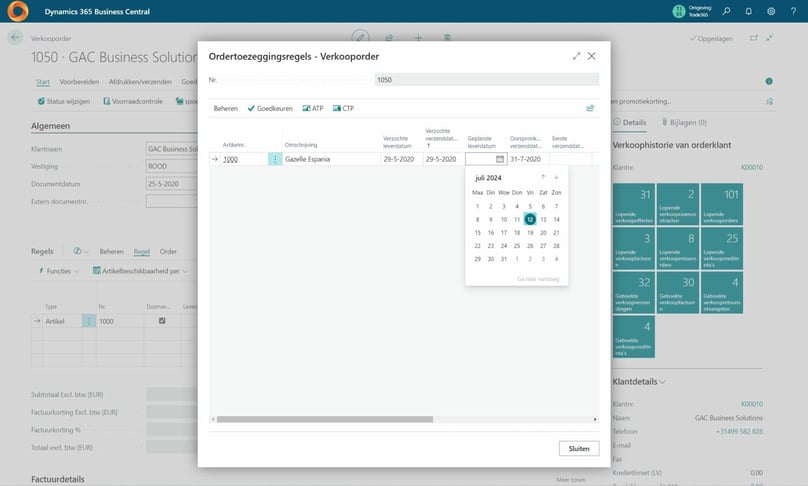
Task: Open customer K00010 link in Verkoophistorie
Action: click(752, 167)
